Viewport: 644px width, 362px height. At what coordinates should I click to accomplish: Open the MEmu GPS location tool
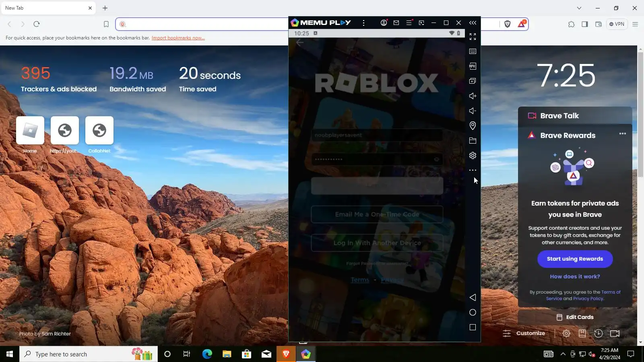(473, 126)
